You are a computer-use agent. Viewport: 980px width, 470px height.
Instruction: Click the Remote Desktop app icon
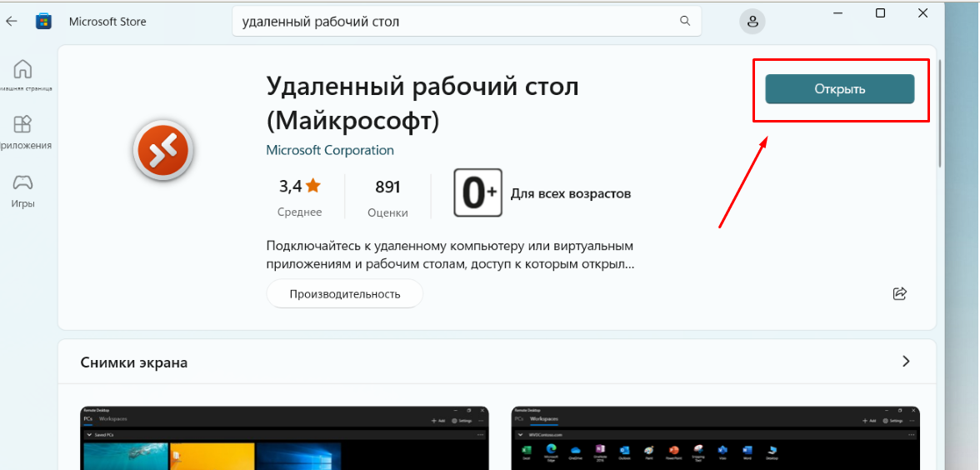[x=163, y=151]
